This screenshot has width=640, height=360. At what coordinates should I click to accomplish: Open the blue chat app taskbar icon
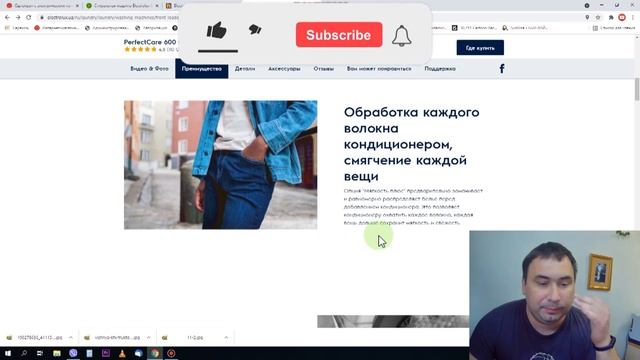(138, 353)
